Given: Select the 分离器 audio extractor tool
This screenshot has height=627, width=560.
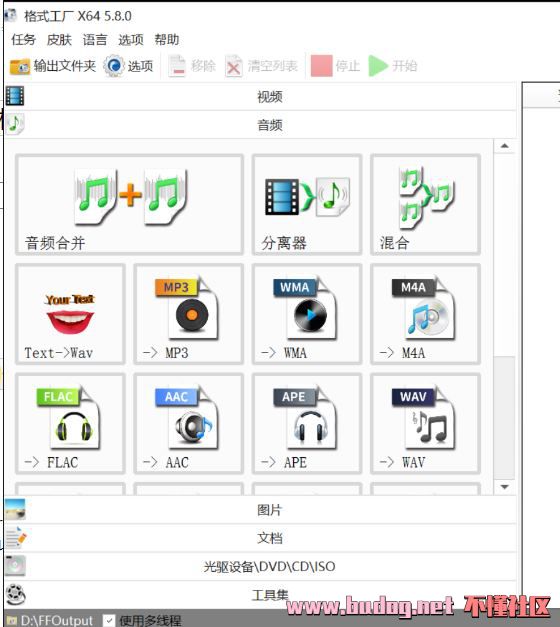Looking at the screenshot, I should coord(307,204).
